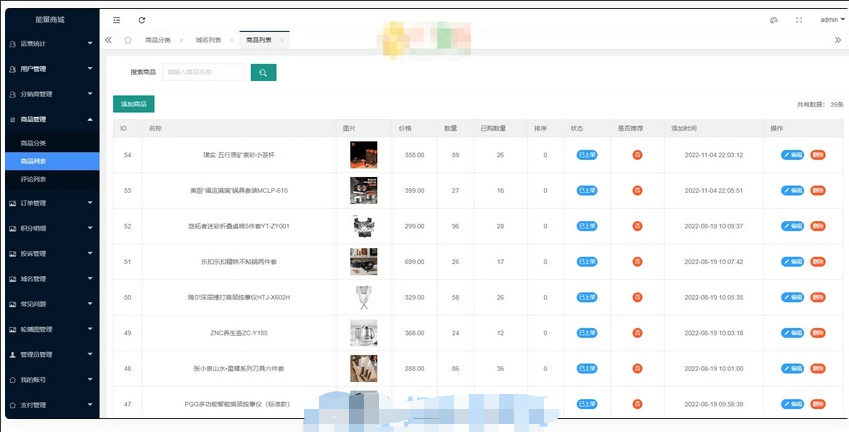Go to the home icon tab

[128, 40]
